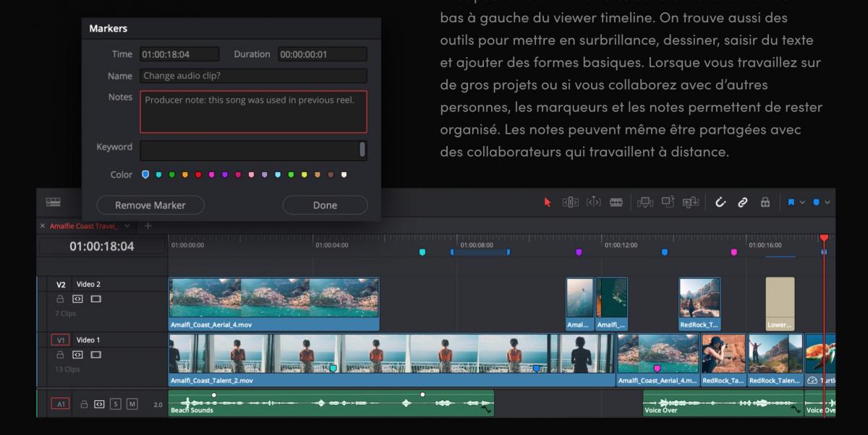The image size is (868, 435).
Task: Lock the Video 2 track
Action: coord(61,298)
